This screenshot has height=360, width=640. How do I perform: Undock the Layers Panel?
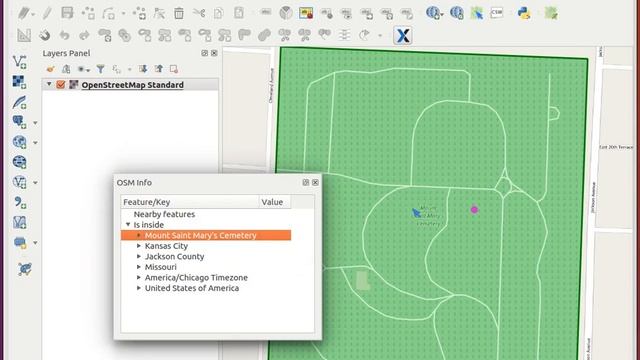point(204,53)
